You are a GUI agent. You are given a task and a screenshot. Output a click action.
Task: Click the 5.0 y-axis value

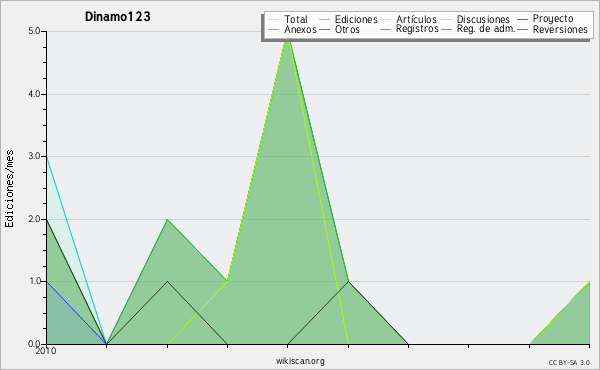(x=34, y=31)
